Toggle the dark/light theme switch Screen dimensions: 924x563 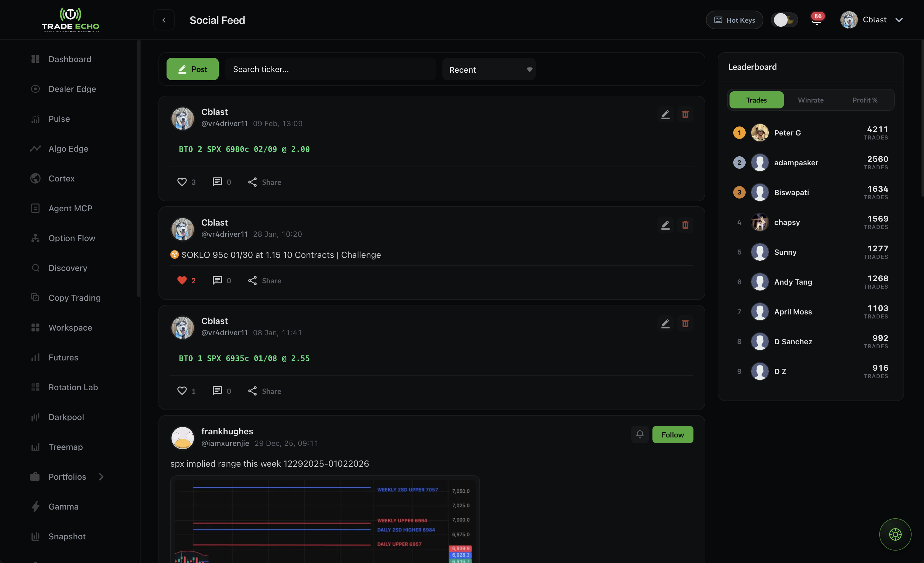[784, 20]
